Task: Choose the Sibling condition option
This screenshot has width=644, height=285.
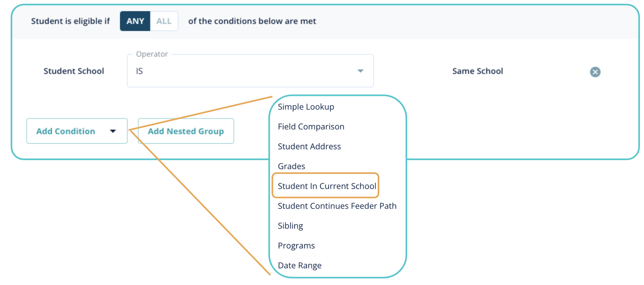Action: click(290, 226)
